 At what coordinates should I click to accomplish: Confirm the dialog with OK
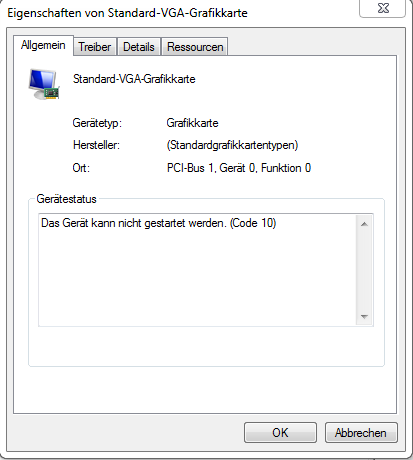pos(280,433)
